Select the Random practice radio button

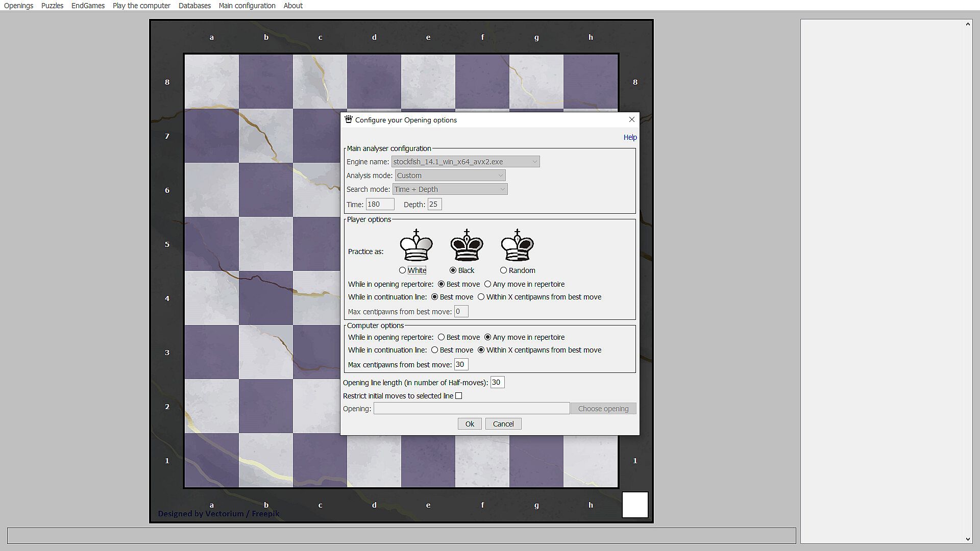tap(504, 270)
